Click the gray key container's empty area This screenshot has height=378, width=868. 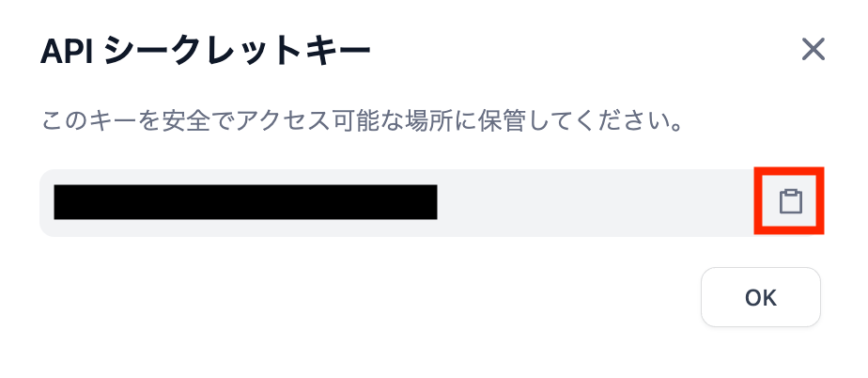point(595,203)
